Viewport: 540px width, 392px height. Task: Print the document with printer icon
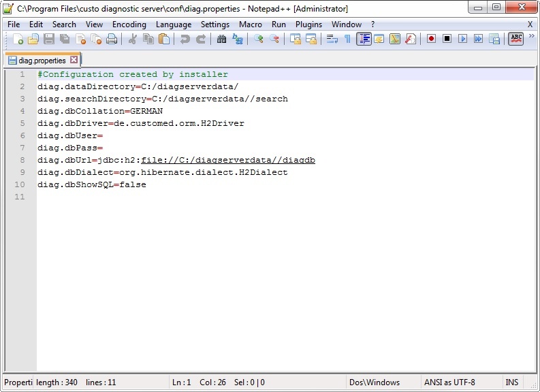click(x=112, y=39)
